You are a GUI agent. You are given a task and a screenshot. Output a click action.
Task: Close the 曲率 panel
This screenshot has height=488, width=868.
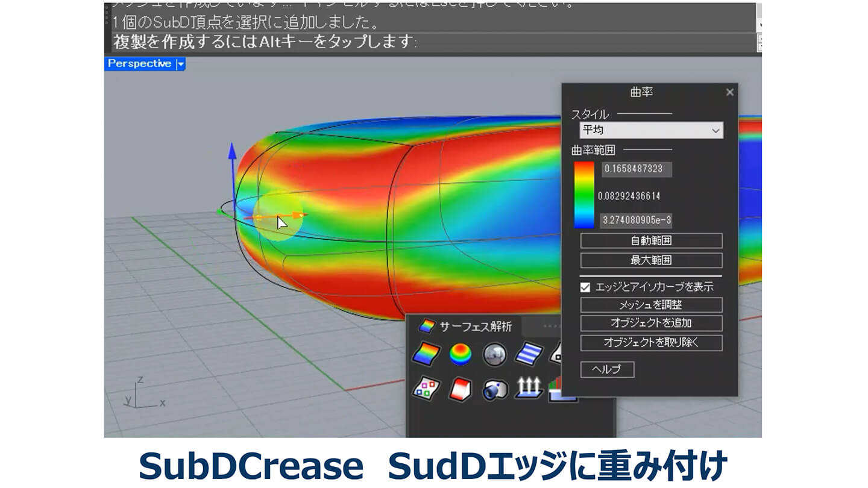point(730,92)
